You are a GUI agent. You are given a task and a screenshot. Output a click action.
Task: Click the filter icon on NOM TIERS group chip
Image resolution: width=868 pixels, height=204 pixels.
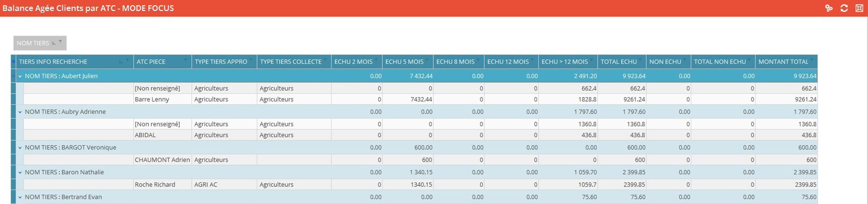tap(60, 42)
